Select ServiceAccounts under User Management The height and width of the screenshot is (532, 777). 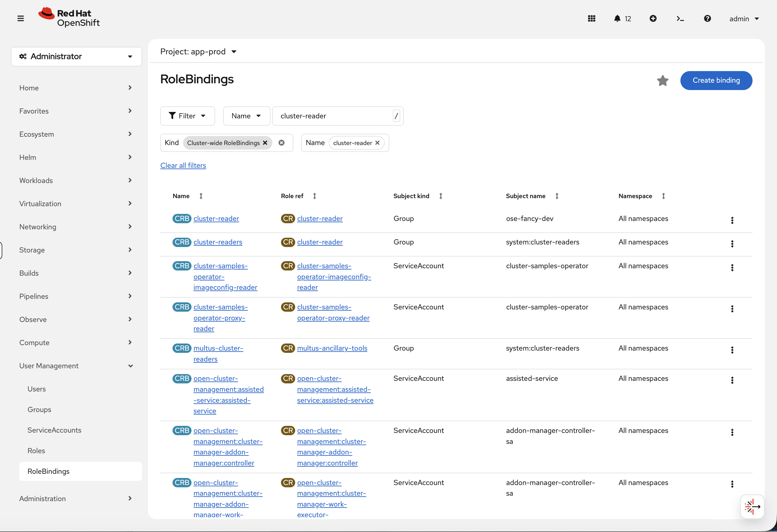point(54,430)
